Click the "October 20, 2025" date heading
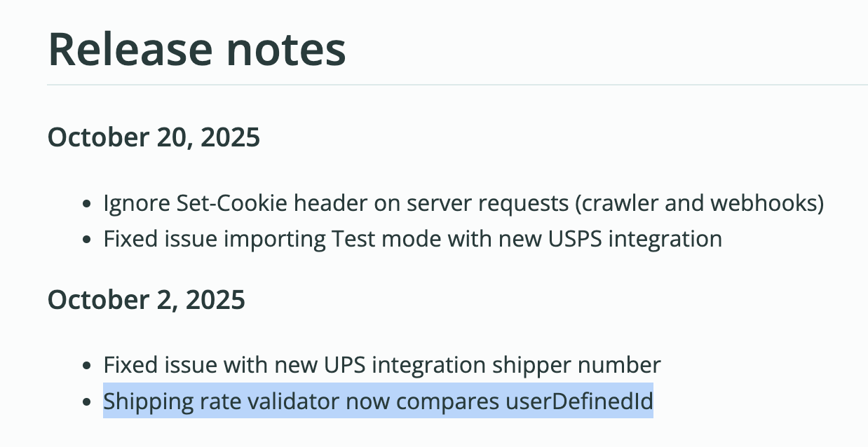The width and height of the screenshot is (868, 447). tap(154, 137)
